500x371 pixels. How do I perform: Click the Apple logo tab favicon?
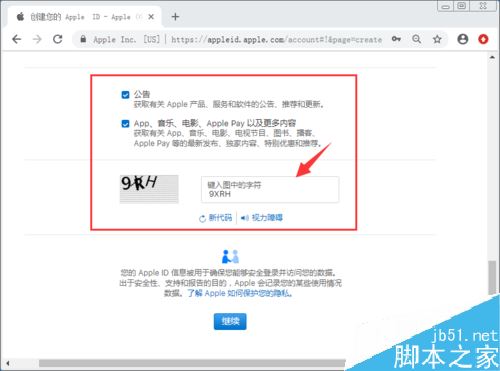coord(20,16)
